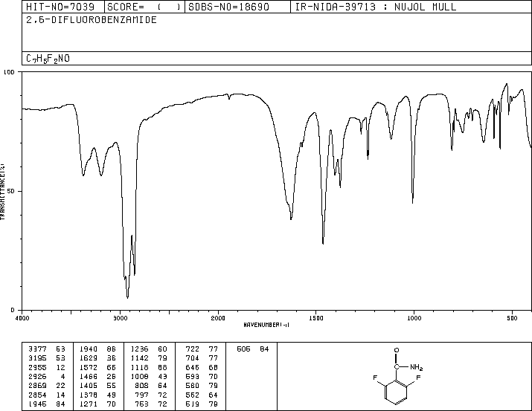Click the NH2 group in the structure
The height and width of the screenshot is (411, 532).
click(417, 367)
